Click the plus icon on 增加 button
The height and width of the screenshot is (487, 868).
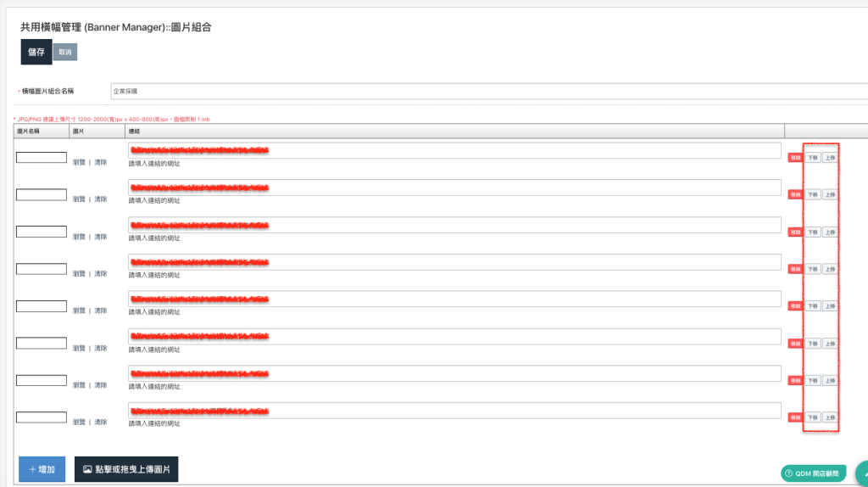point(32,469)
